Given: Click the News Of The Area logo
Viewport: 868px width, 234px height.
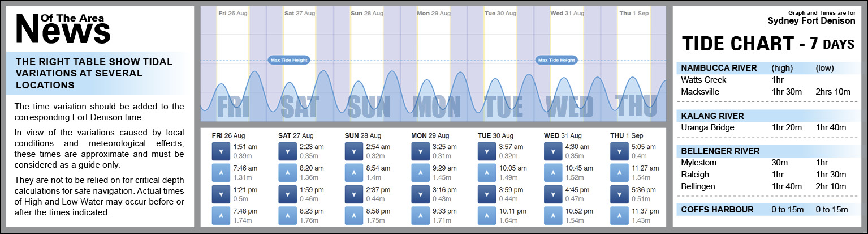Looking at the screenshot, I should 62,28.
